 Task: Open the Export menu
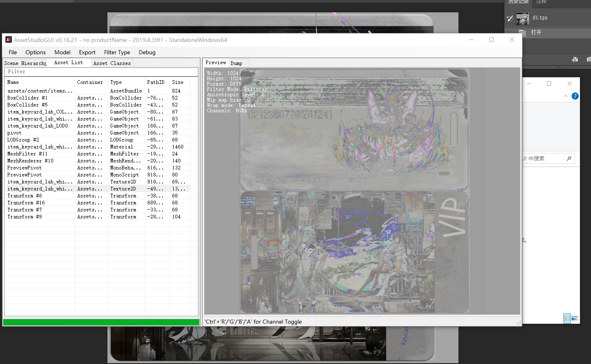point(87,52)
